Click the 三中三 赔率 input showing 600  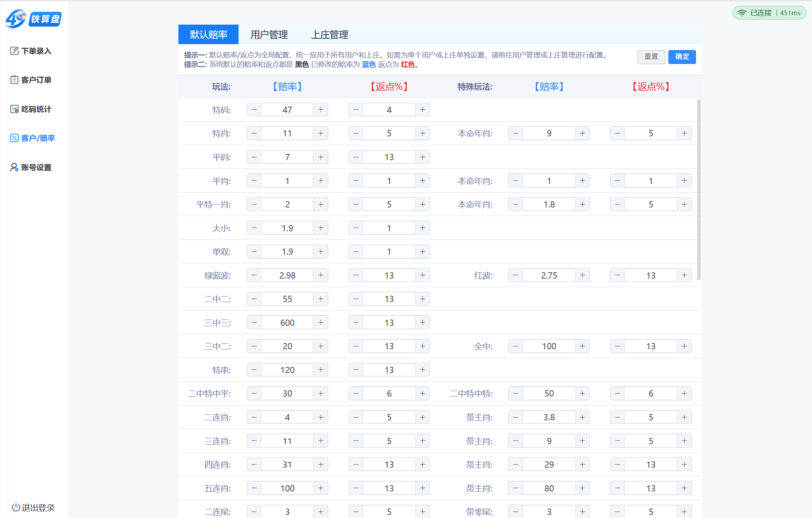tap(287, 323)
